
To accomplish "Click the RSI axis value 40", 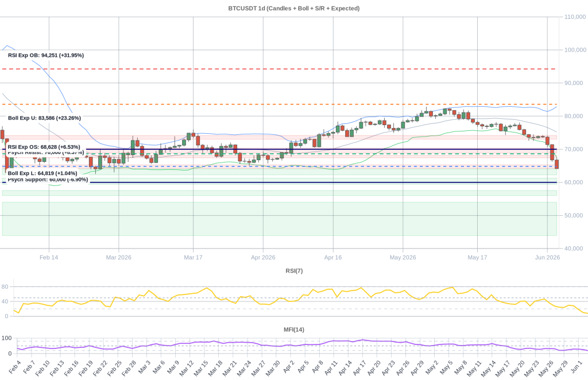I will [5, 301].
